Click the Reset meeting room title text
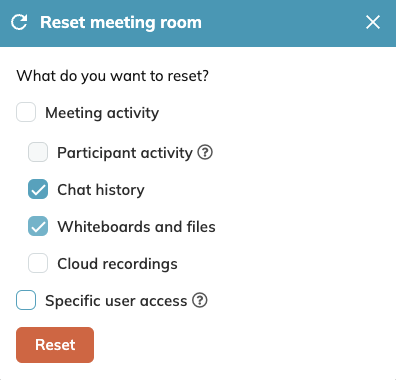Screen dimensions: 396x380 pyautogui.click(x=121, y=23)
